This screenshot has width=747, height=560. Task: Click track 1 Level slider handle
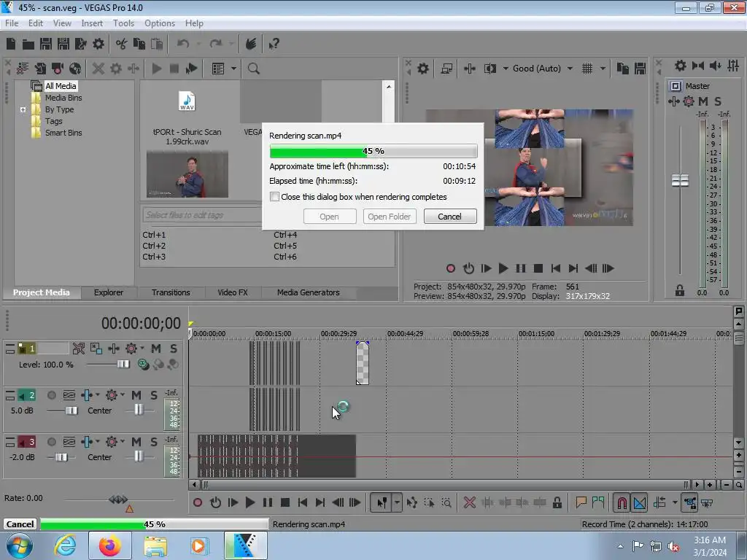pos(123,365)
